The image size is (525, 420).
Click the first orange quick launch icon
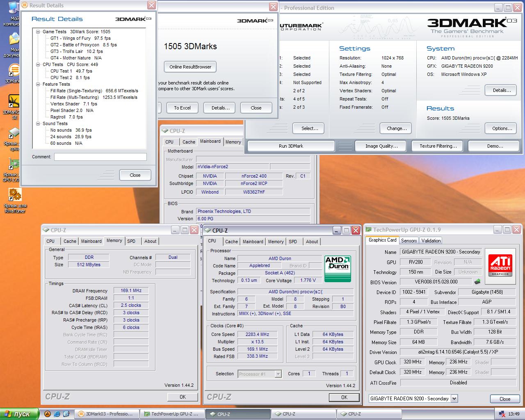coord(48,414)
